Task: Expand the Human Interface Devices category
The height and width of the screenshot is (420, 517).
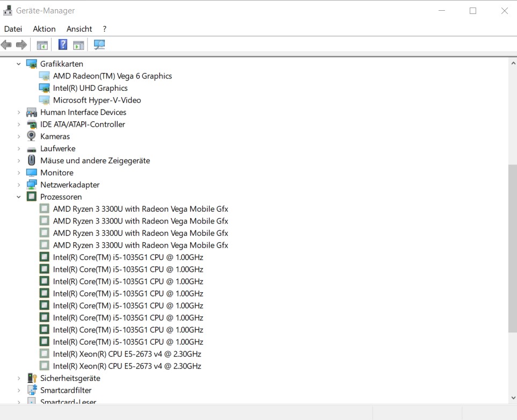Action: tap(19, 112)
